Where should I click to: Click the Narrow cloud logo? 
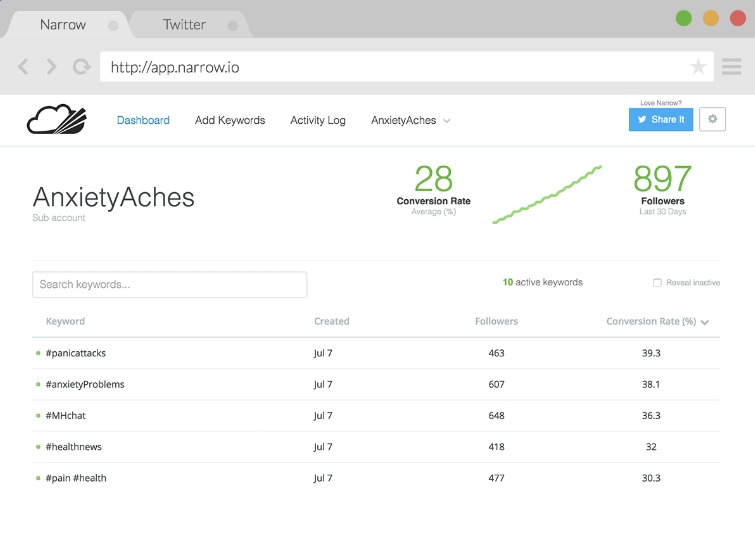pos(57,119)
